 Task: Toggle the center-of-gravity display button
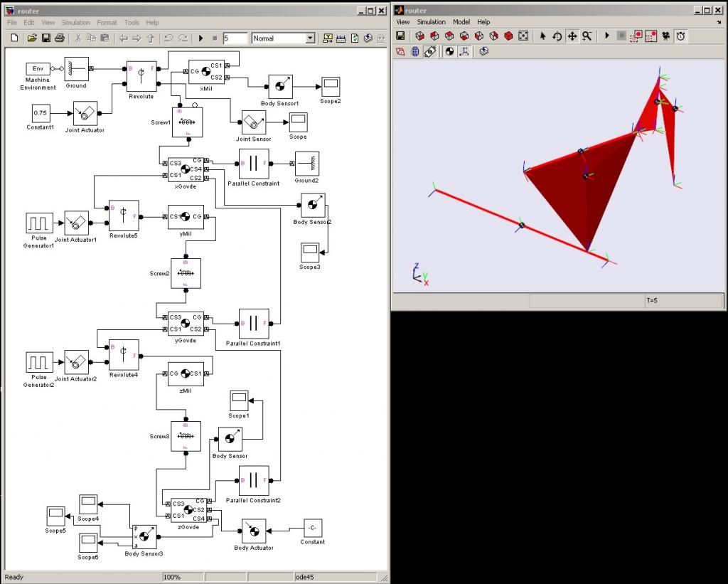click(x=449, y=51)
